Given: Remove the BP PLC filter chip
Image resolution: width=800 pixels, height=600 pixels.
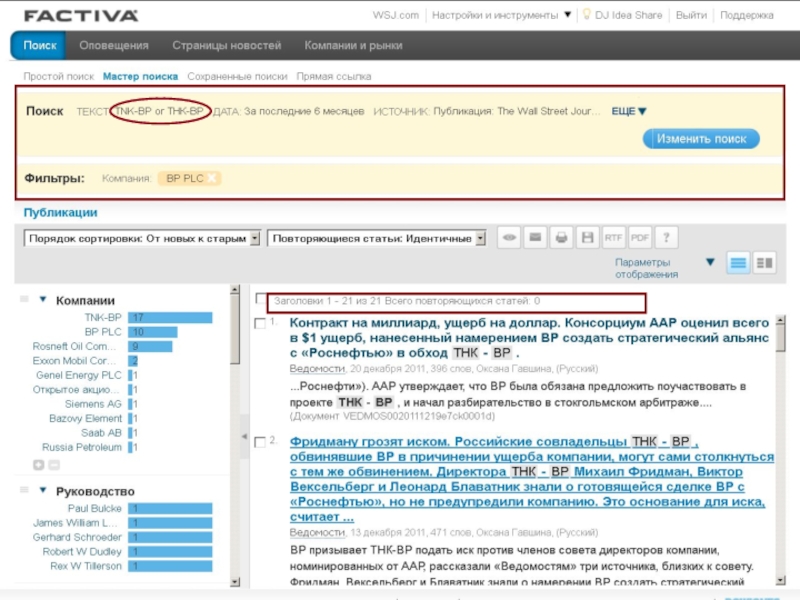Looking at the screenshot, I should click(212, 178).
